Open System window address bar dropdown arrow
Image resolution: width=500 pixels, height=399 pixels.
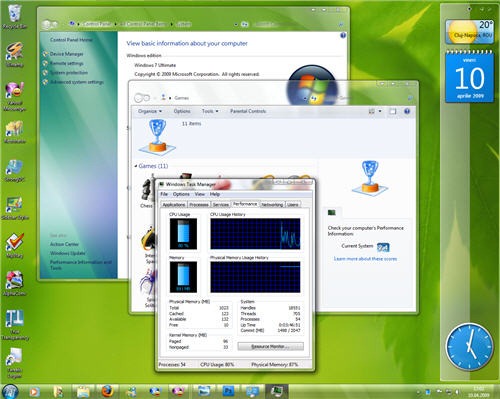tap(236, 24)
